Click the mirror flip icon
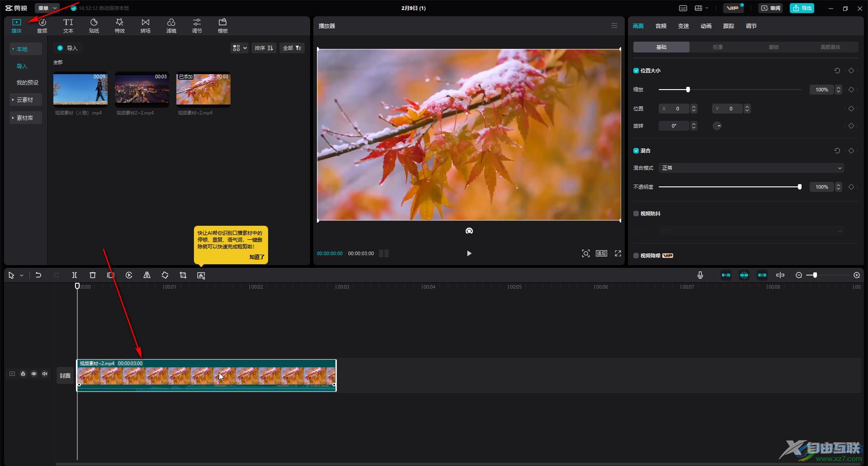This screenshot has height=466, width=868. tap(147, 275)
